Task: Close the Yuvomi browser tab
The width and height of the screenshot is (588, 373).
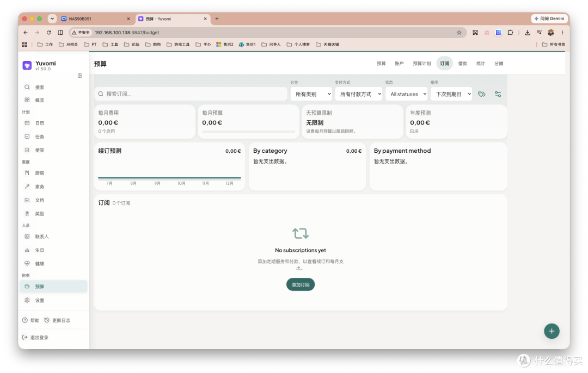Action: click(205, 18)
